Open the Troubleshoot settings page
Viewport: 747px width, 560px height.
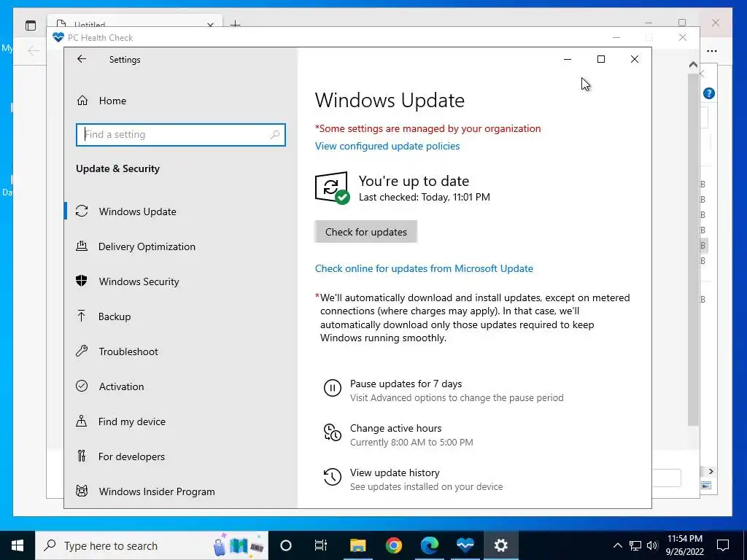pyautogui.click(x=128, y=351)
